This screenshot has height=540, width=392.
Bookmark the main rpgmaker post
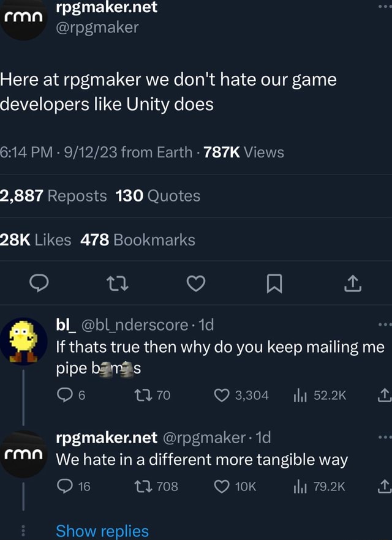pyautogui.click(x=274, y=283)
